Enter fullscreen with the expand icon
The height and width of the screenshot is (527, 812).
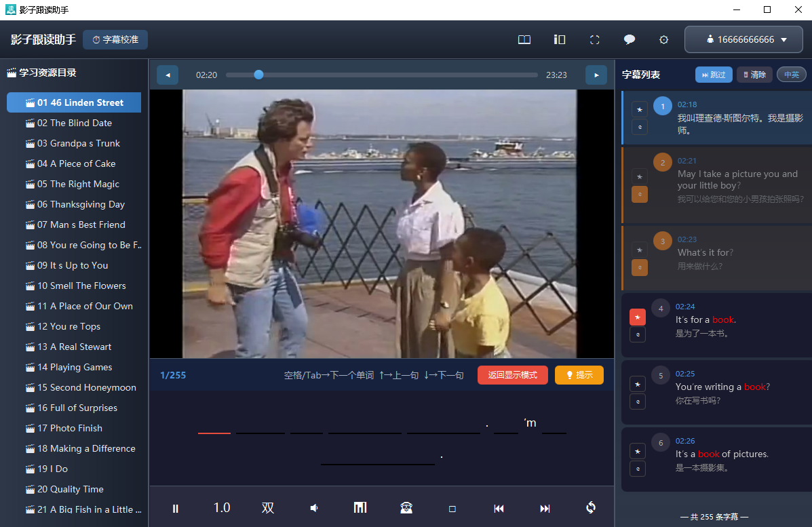(594, 40)
